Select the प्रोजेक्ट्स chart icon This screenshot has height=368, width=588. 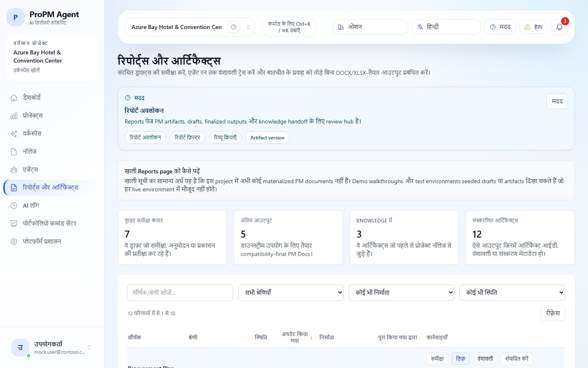click(13, 115)
